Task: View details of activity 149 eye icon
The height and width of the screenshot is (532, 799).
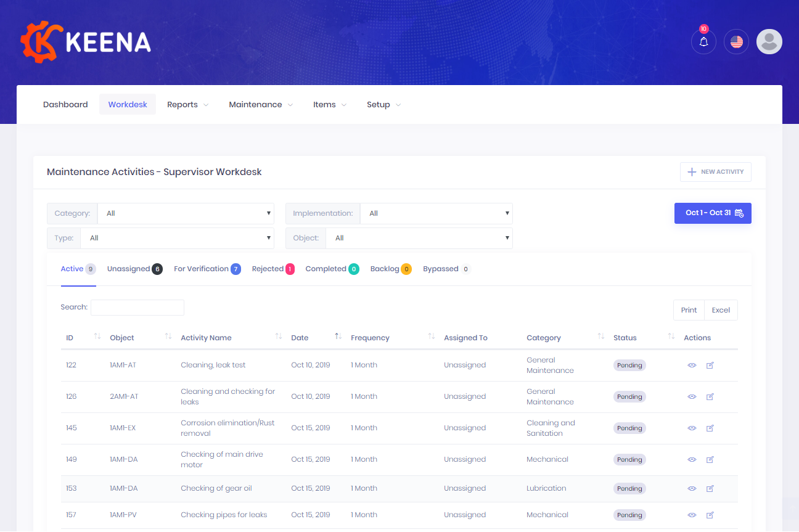Action: pyautogui.click(x=692, y=459)
